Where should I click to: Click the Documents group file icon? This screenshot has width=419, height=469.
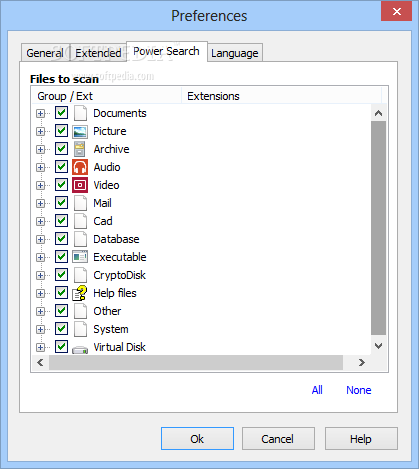point(80,113)
